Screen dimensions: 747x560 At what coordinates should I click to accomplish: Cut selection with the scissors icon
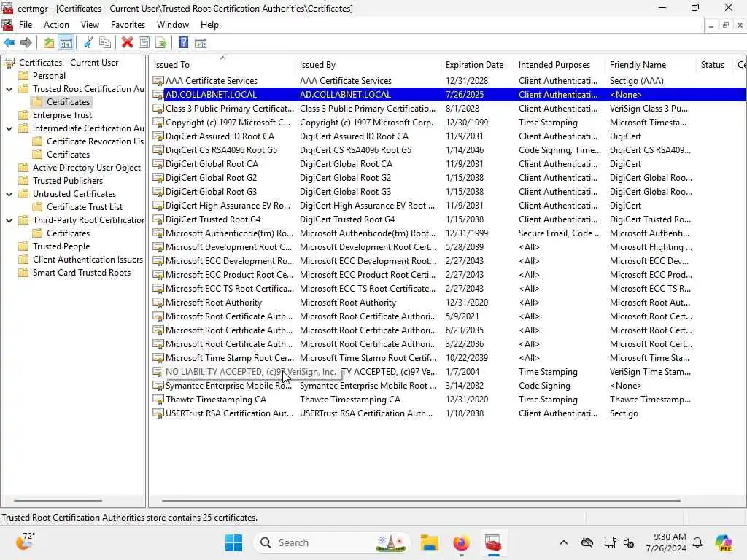pos(88,43)
